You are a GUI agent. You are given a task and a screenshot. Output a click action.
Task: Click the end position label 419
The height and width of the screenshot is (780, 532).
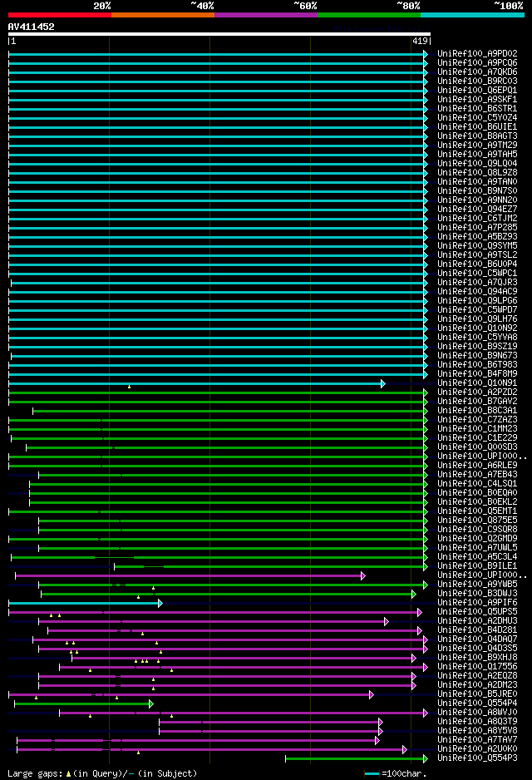420,42
